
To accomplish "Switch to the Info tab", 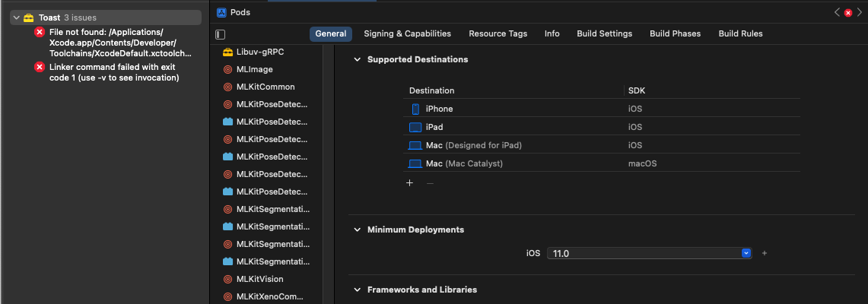I will coord(552,33).
